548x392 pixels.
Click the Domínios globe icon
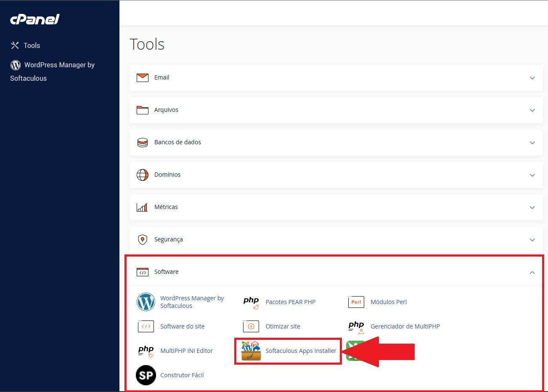[143, 175]
